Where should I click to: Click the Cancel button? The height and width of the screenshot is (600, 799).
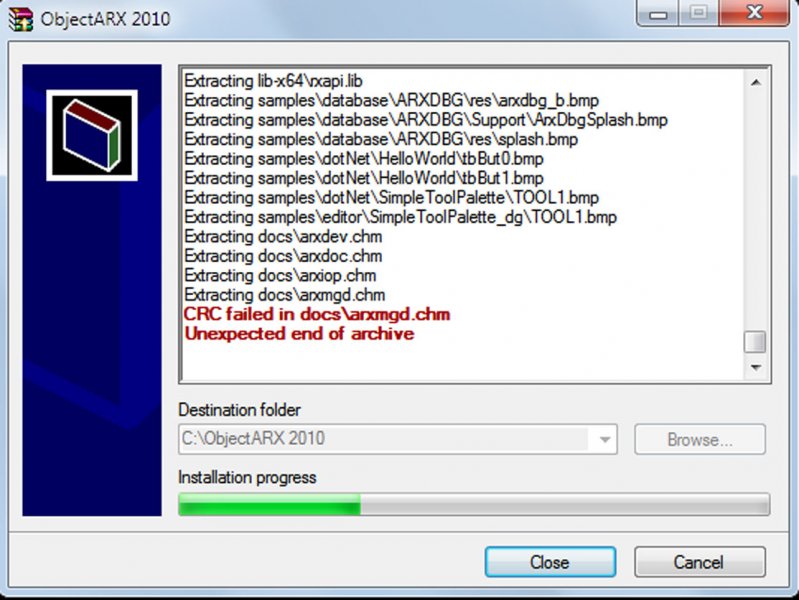click(699, 562)
